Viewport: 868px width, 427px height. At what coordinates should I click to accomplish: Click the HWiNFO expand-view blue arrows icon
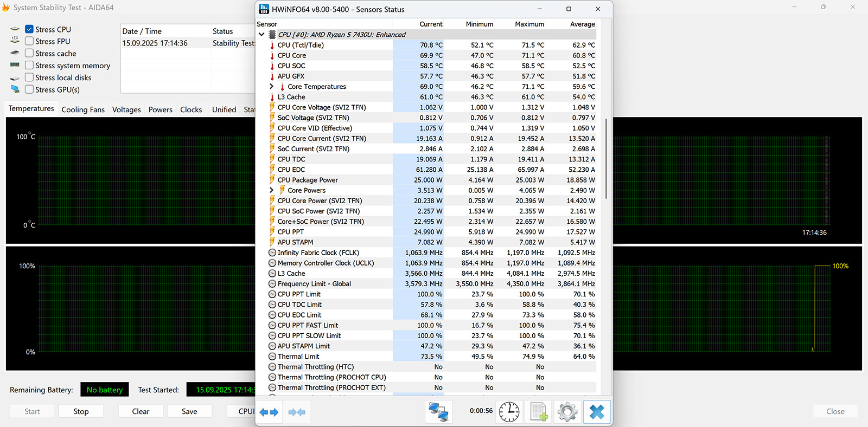(269, 412)
